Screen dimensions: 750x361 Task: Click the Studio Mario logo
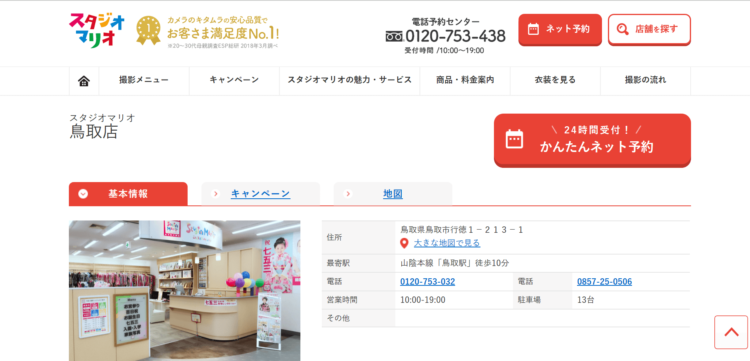click(97, 31)
